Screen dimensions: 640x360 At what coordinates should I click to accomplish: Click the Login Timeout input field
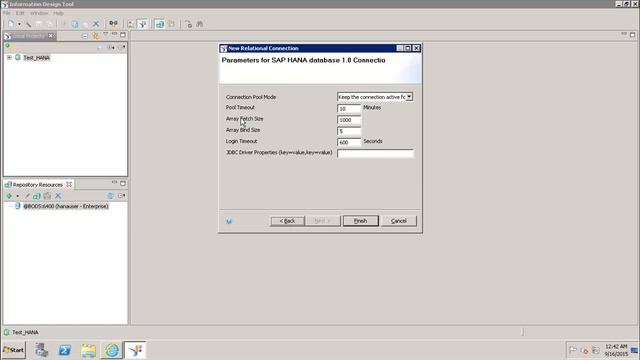tap(349, 142)
